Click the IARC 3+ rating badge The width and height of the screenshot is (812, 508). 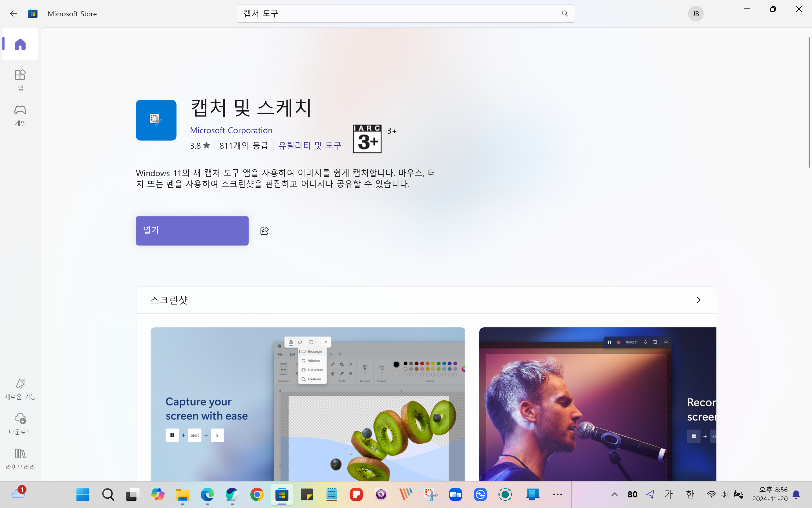coord(367,139)
